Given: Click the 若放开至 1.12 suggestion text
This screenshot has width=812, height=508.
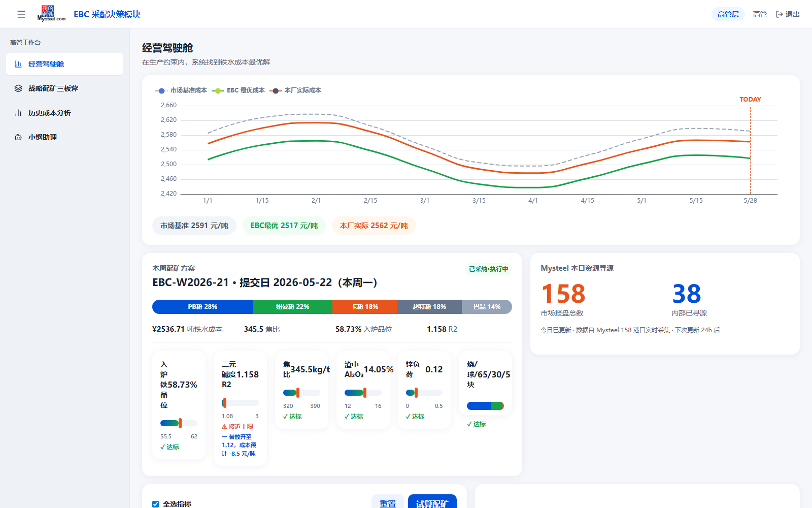Looking at the screenshot, I should pyautogui.click(x=240, y=445).
